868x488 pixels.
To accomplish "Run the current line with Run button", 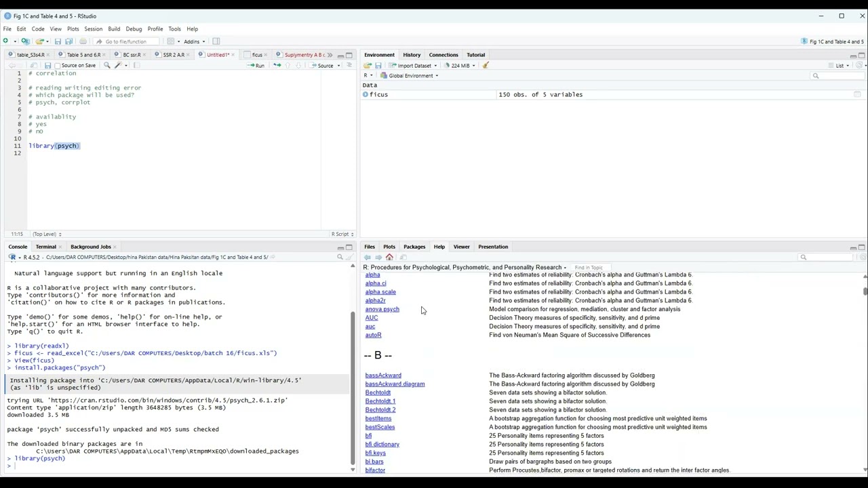I will tap(256, 66).
